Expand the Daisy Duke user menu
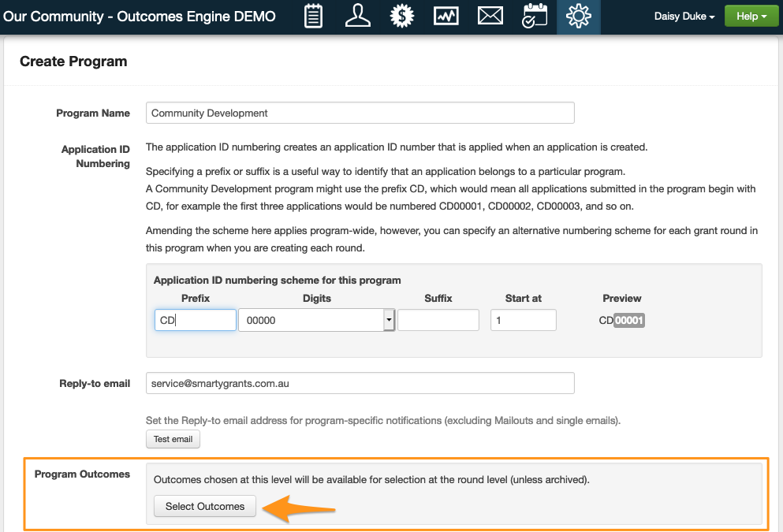Viewport: 783px width, 532px height. pyautogui.click(x=684, y=17)
